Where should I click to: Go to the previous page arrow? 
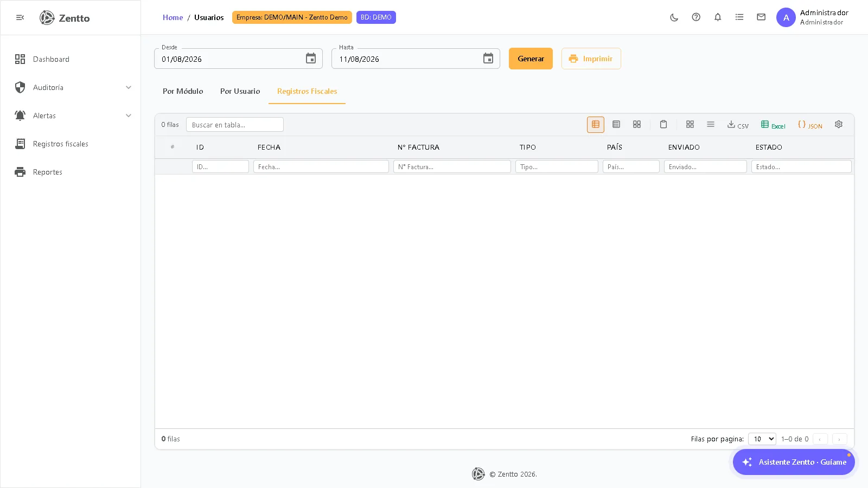[820, 439]
